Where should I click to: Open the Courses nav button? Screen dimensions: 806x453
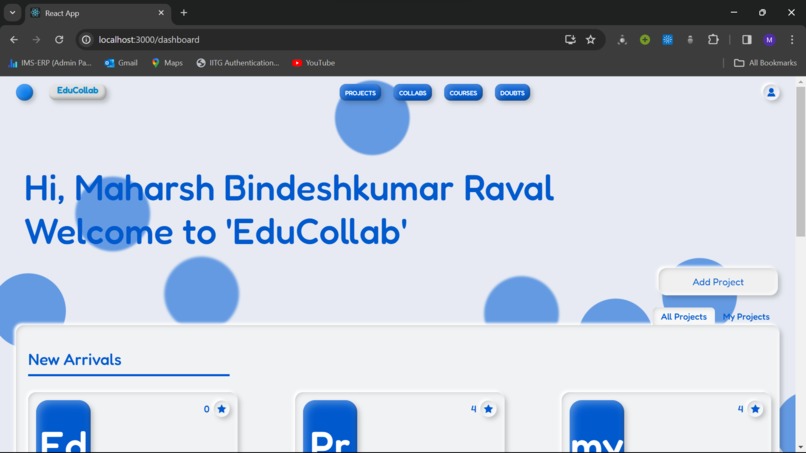coord(463,93)
